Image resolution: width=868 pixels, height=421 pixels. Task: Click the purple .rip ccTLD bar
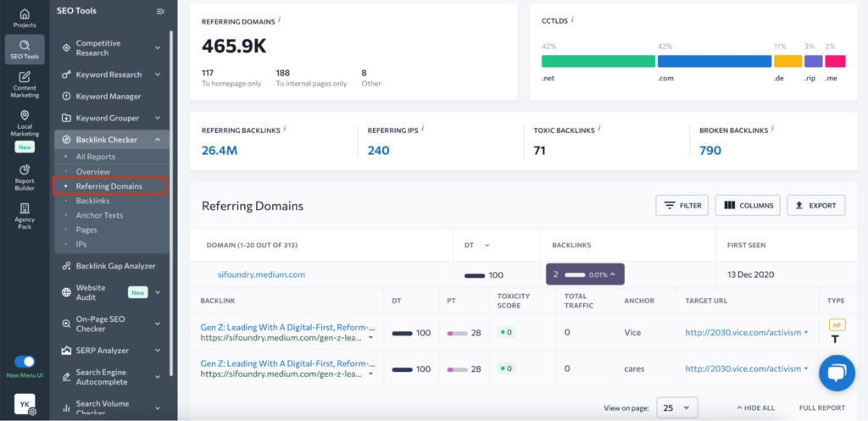pyautogui.click(x=813, y=61)
